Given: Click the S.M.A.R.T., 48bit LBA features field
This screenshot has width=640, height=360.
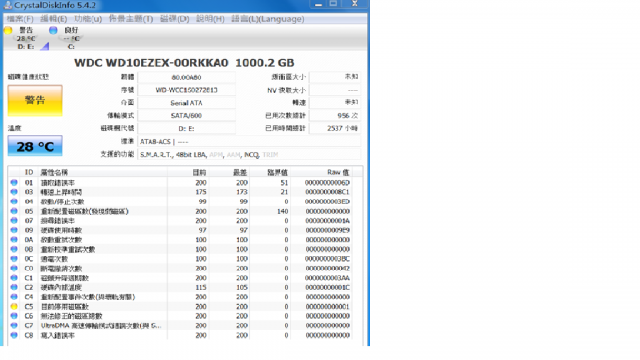Looking at the screenshot, I should click(249, 155).
